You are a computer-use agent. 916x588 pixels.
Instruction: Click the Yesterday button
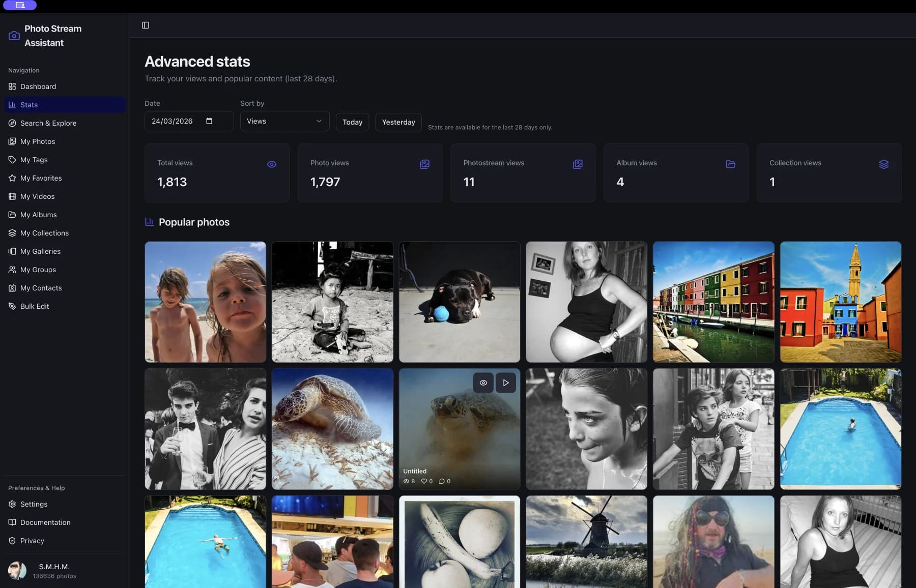point(398,122)
